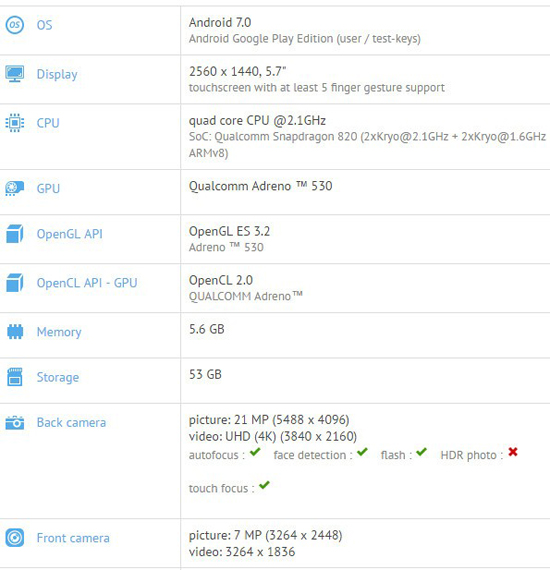This screenshot has height=570, width=550.
Task: Click the OpenGL API cube icon
Action: (x=15, y=234)
